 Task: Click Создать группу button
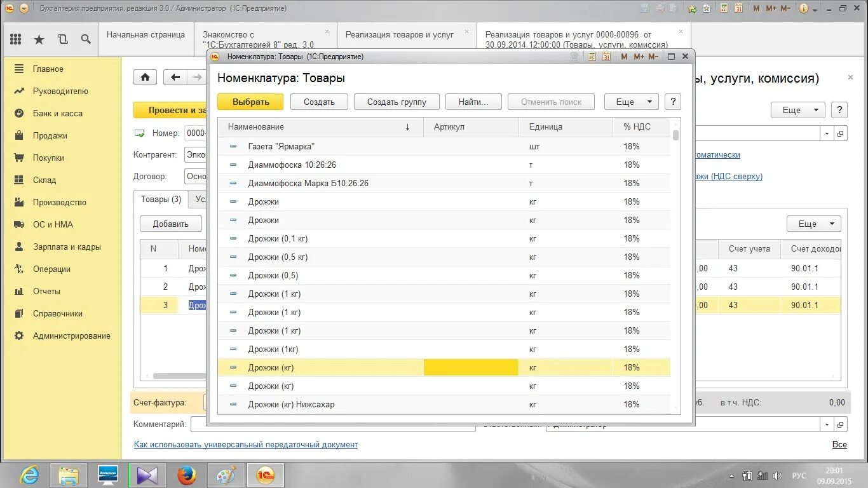pos(397,102)
